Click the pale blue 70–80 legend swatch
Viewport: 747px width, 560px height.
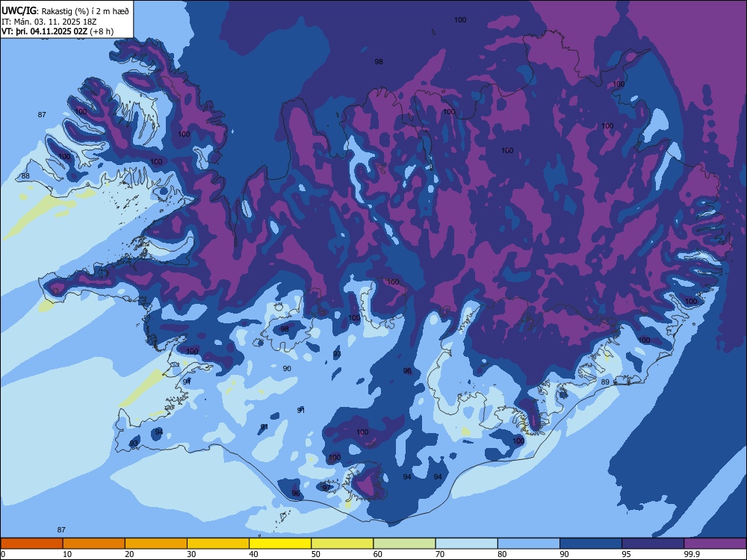467,544
